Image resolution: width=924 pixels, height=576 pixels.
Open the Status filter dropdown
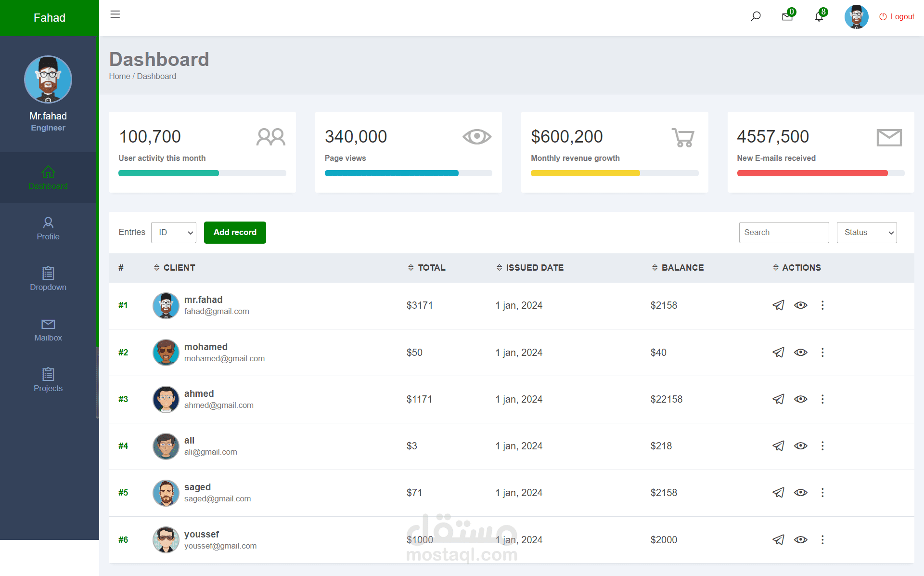[x=866, y=232]
